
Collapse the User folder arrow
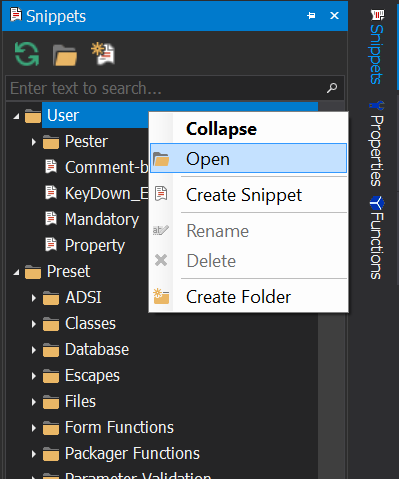click(x=16, y=116)
